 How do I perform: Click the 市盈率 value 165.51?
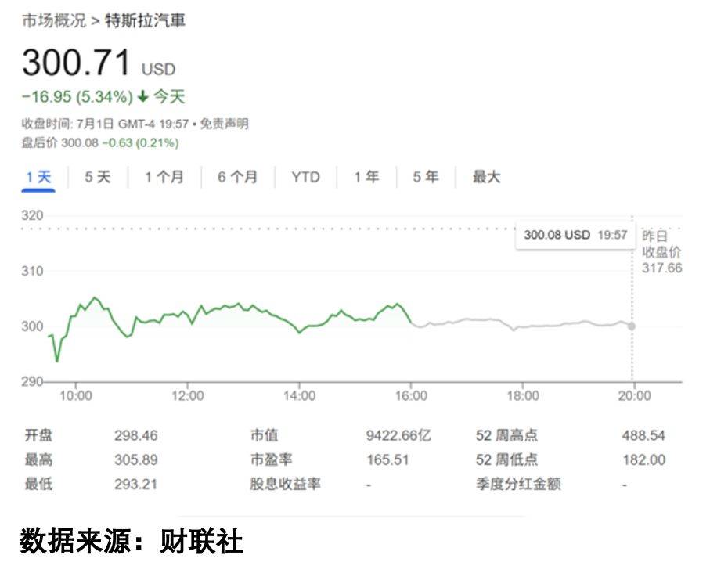(387, 459)
